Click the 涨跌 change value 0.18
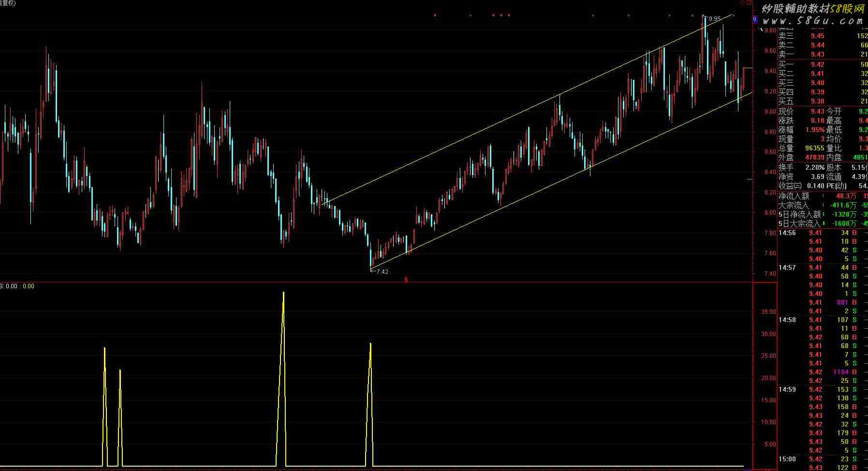The width and height of the screenshot is (868, 471). pos(818,120)
